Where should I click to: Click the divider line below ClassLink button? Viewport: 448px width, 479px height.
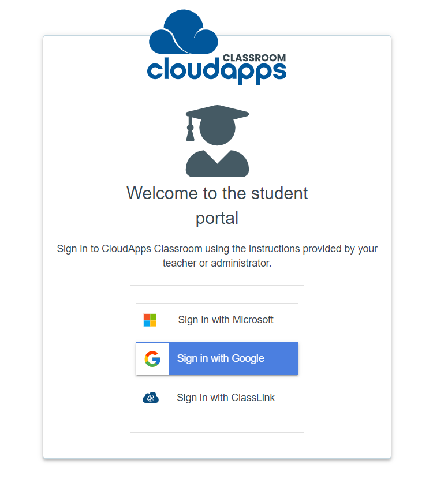(217, 432)
